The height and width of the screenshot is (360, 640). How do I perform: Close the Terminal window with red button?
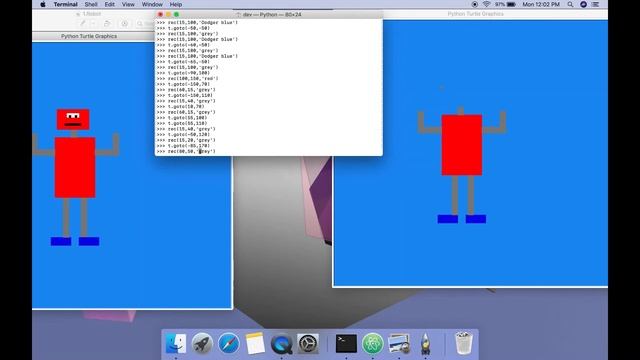coord(160,14)
